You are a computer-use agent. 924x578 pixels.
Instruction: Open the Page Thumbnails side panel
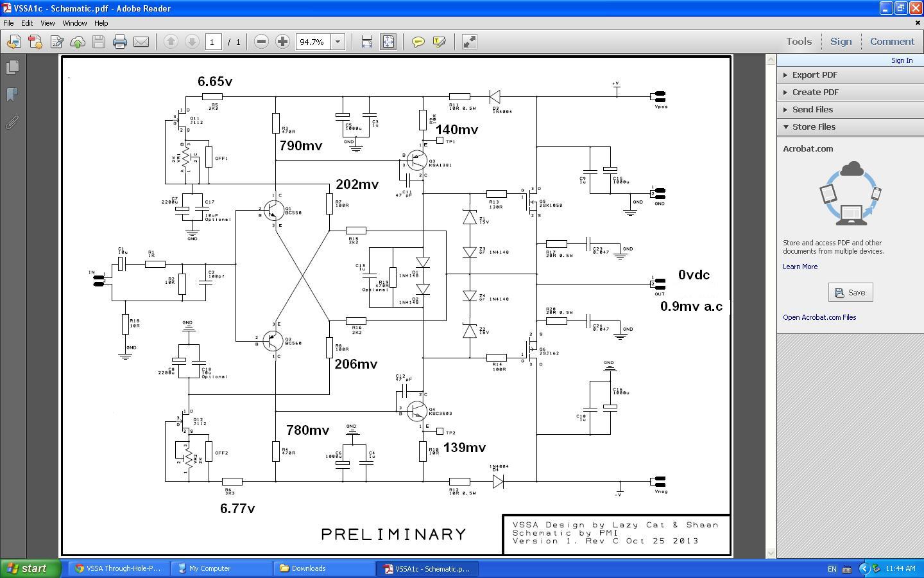(x=12, y=67)
